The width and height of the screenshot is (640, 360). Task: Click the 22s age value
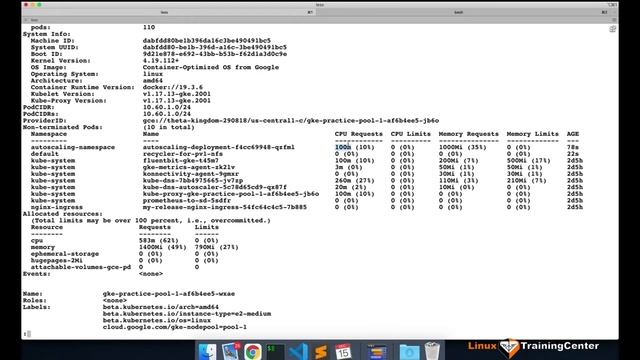pyautogui.click(x=573, y=154)
